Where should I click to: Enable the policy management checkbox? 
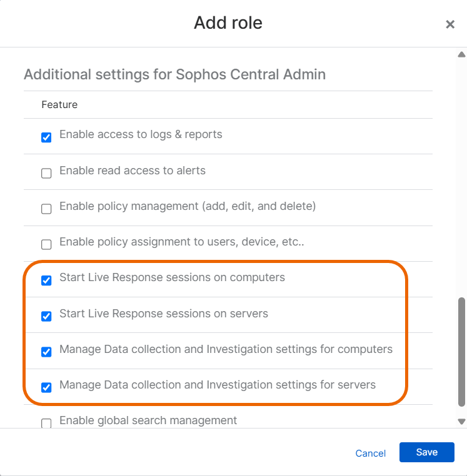point(46,209)
